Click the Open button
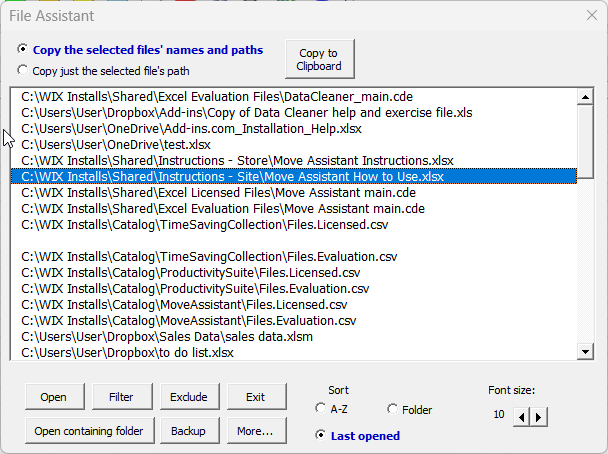This screenshot has width=608, height=454. (55, 397)
